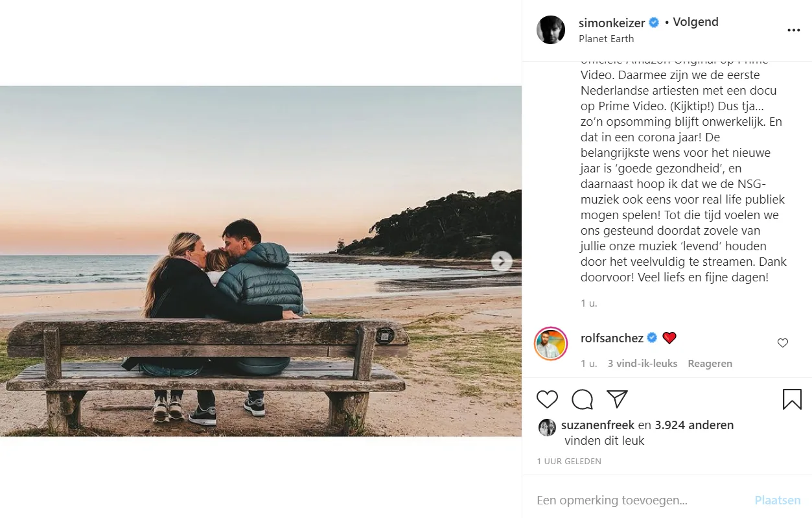Open comments via the speech bubble icon
This screenshot has width=812, height=518.
click(582, 399)
